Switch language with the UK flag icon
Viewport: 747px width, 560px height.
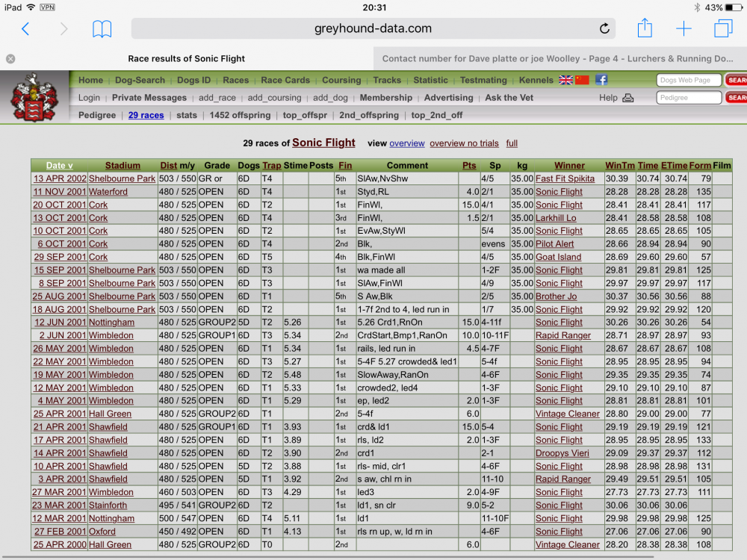[566, 80]
